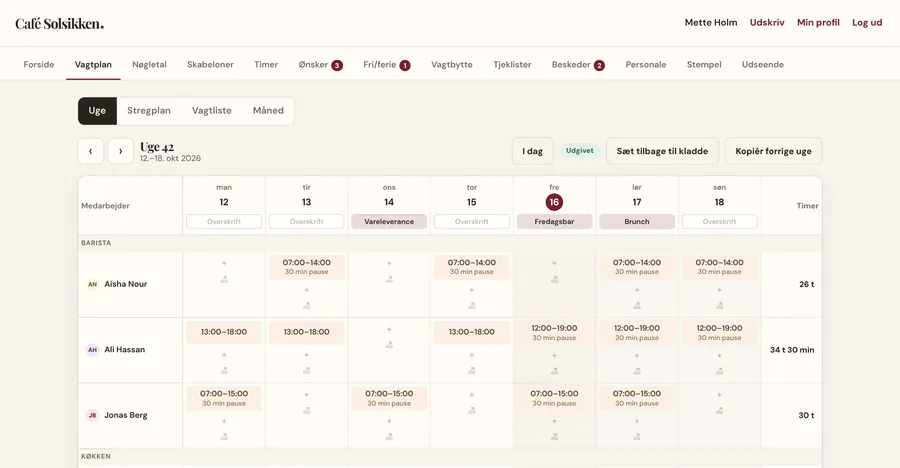Switch to Vagtliste view

212,111
